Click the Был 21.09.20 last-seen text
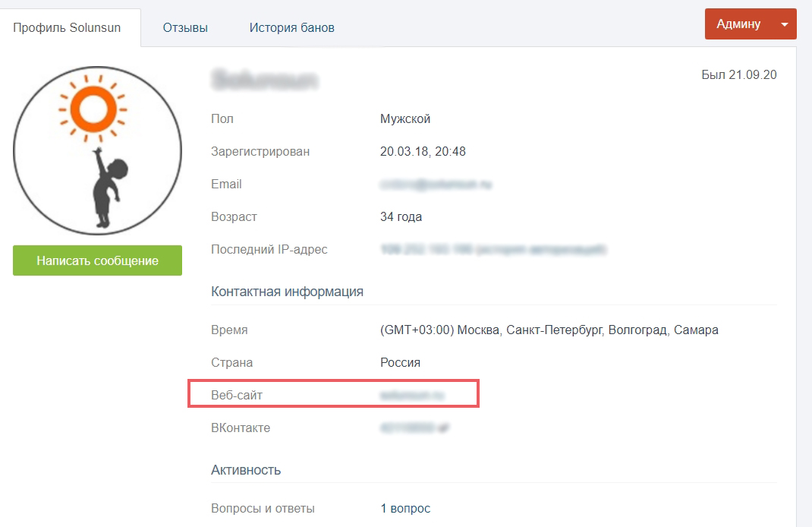 739,74
